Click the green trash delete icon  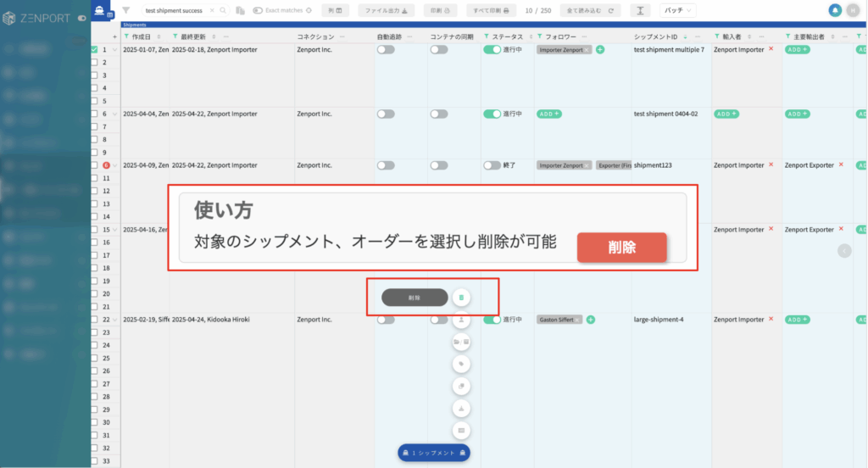pyautogui.click(x=461, y=298)
